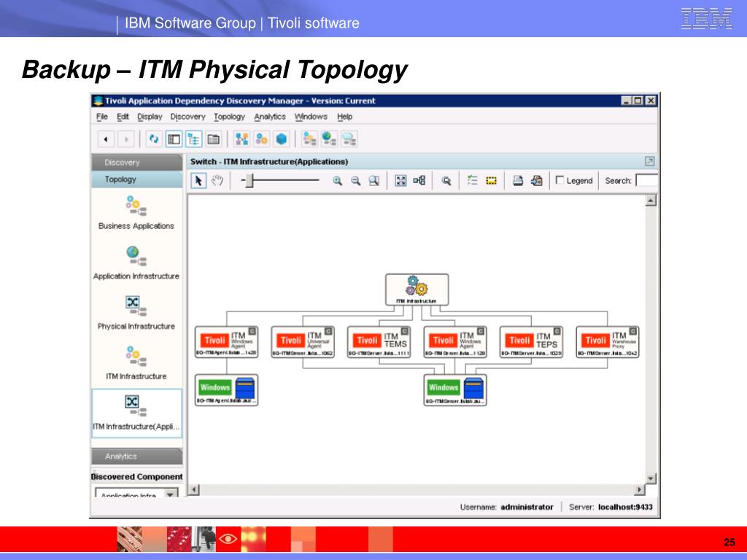747x560 pixels.
Task: Click the overview magnifier icon
Action: click(x=446, y=181)
